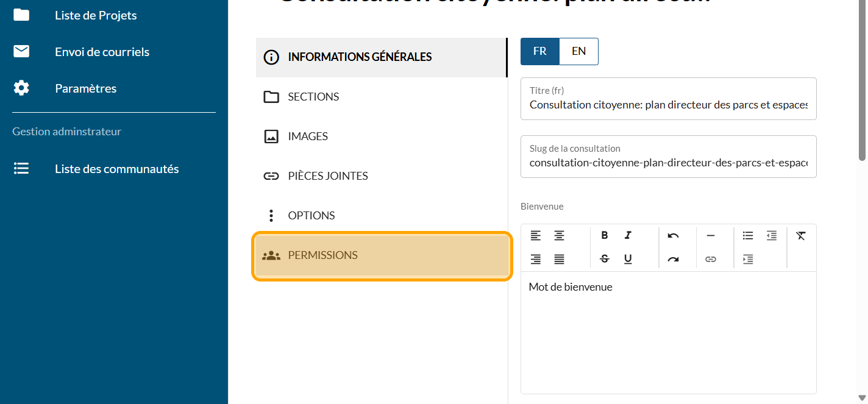Screen dimensions: 868x404
Task: Clear text formatting in the editor
Action: 801,236
